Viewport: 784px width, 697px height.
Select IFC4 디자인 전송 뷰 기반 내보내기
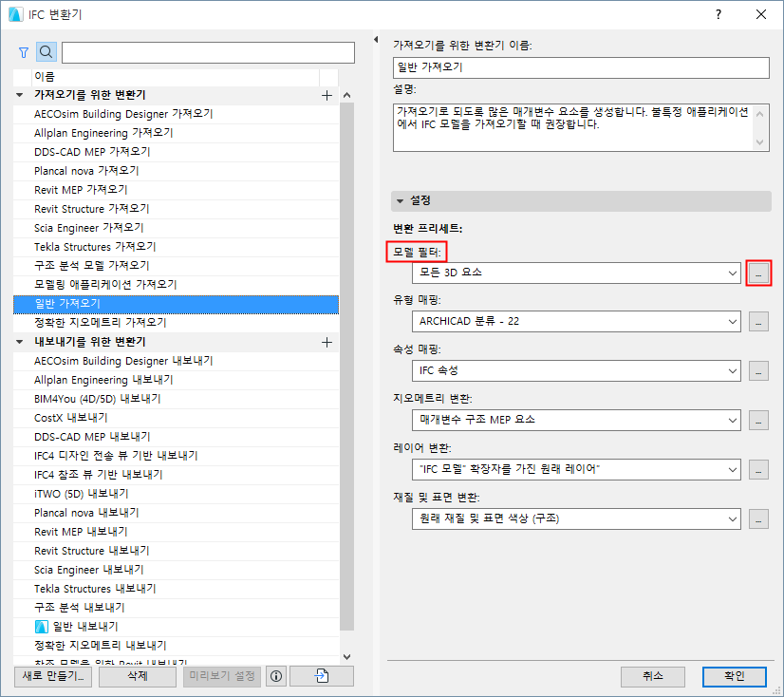[x=176, y=457]
